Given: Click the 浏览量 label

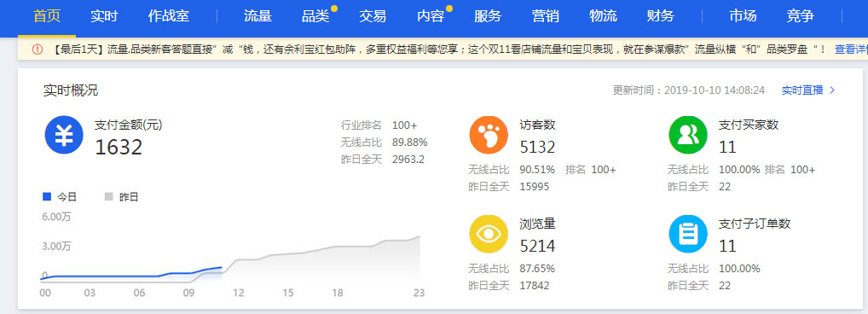Looking at the screenshot, I should (x=537, y=224).
